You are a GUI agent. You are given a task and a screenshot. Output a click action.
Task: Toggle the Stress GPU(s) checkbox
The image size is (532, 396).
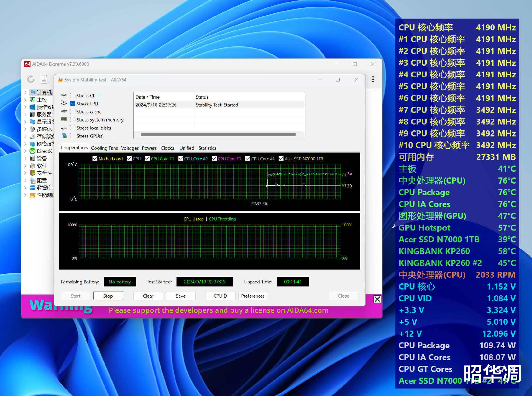[73, 136]
